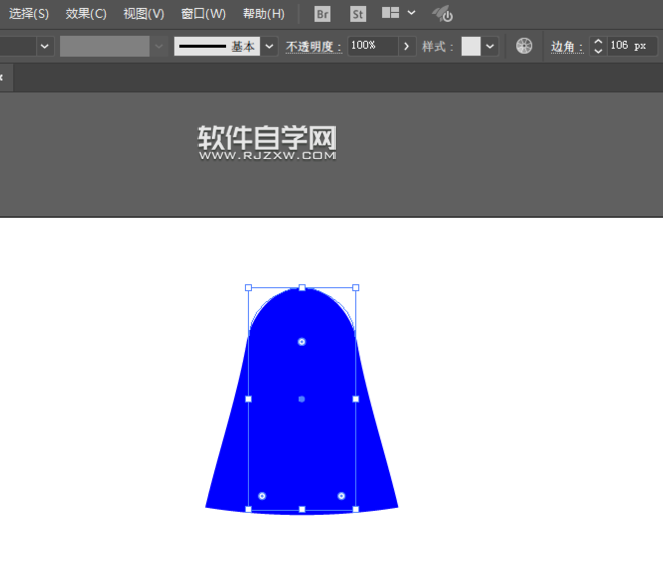Close the document tab
Image resolution: width=663 pixels, height=573 pixels.
[1, 77]
